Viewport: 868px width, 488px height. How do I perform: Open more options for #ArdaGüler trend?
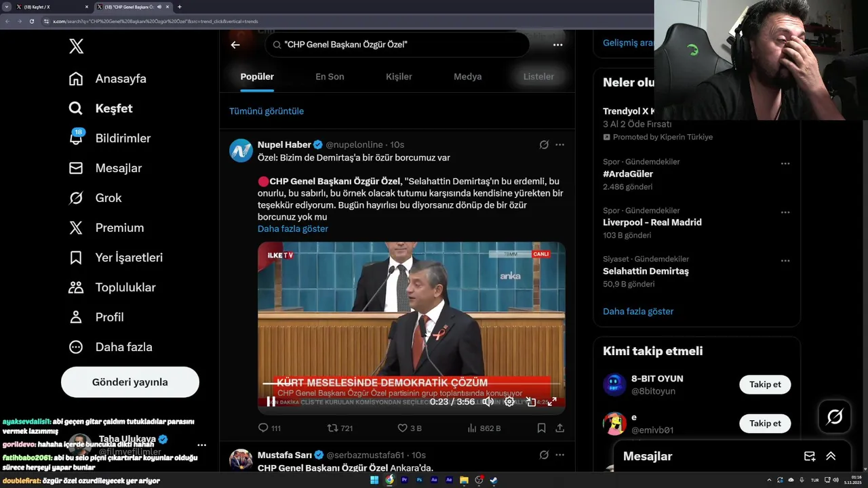[x=785, y=163]
